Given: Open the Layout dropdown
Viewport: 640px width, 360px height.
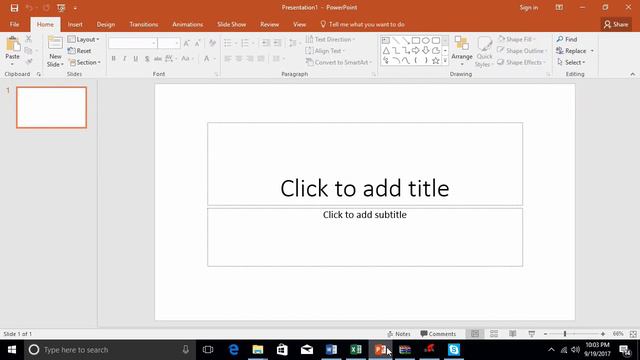Looking at the screenshot, I should (84, 39).
